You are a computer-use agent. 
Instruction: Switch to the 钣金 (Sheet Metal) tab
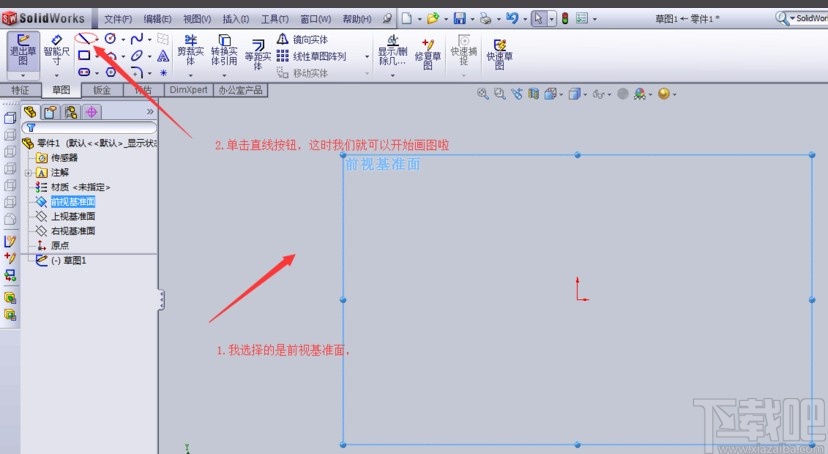[102, 90]
